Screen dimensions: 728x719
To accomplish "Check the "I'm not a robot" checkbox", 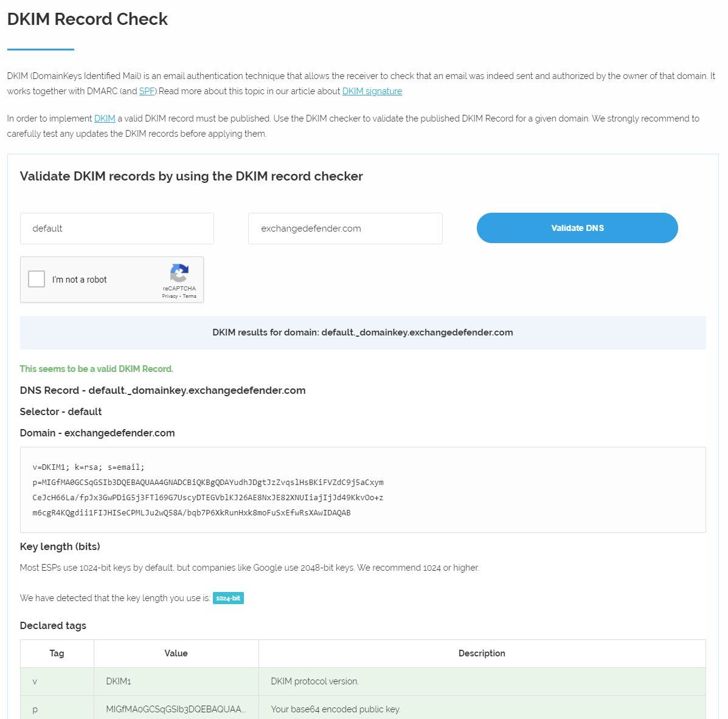I will tap(36, 280).
